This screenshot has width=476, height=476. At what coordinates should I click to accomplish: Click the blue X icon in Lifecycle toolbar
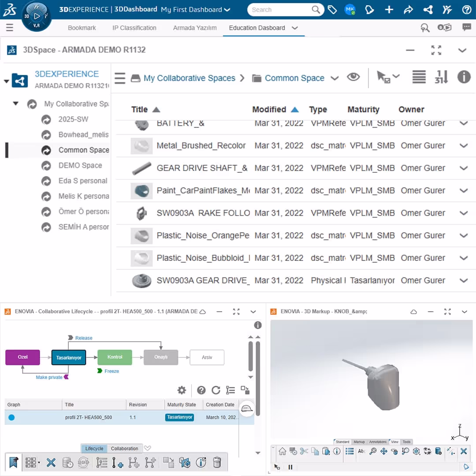[x=51, y=462]
